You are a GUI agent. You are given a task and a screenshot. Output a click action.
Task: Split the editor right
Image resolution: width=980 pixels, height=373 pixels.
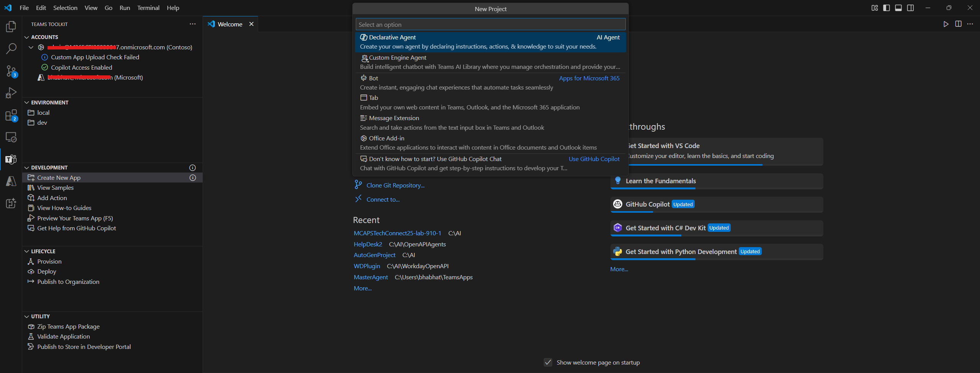[x=958, y=24]
